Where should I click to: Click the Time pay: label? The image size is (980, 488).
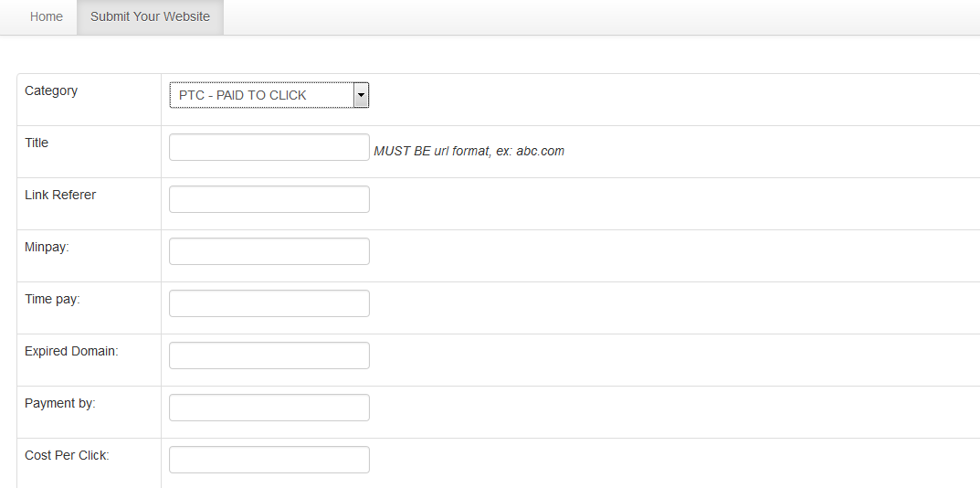[x=52, y=299]
